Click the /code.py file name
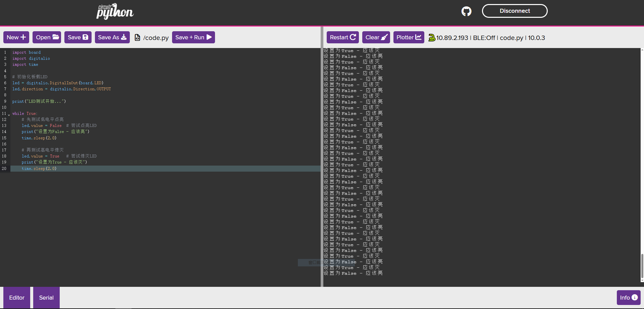644x309 pixels. pos(156,38)
